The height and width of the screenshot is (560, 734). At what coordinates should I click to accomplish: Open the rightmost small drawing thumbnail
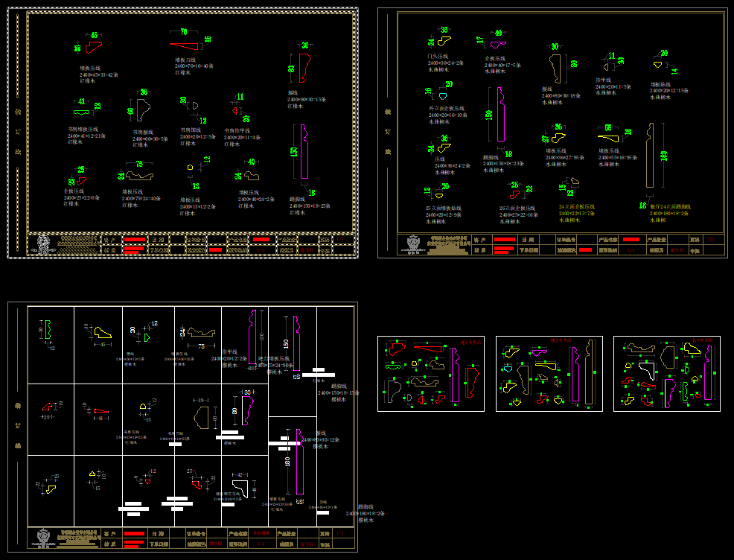667,373
